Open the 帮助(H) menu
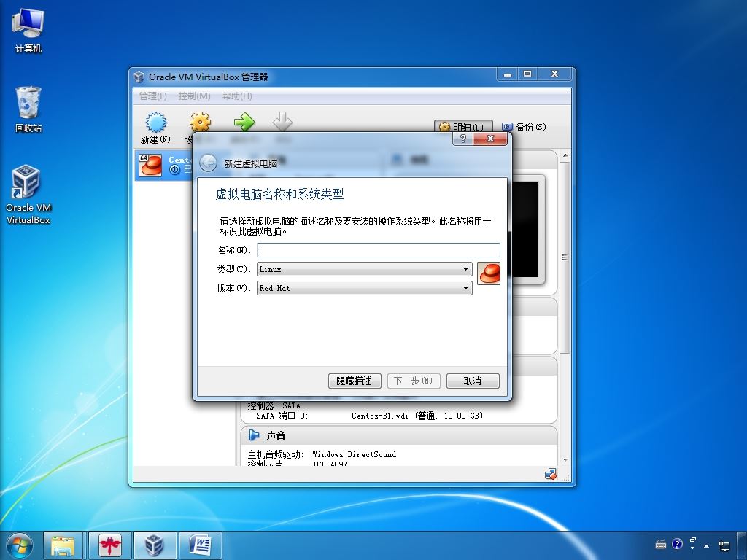Viewport: 747px width, 560px height. coord(237,96)
